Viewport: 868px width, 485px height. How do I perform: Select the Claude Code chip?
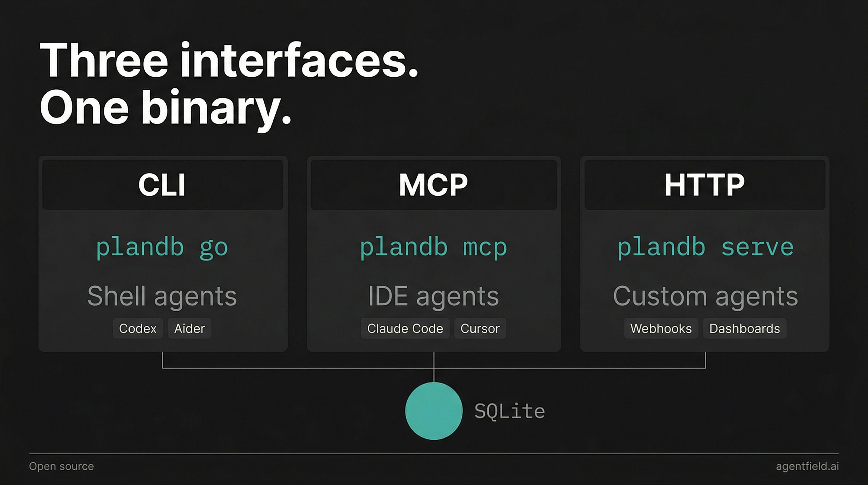pyautogui.click(x=405, y=328)
